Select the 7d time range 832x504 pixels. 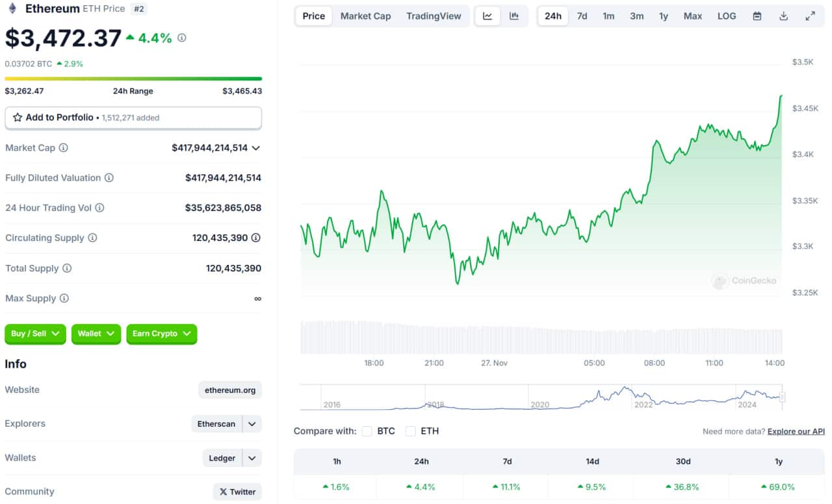582,16
